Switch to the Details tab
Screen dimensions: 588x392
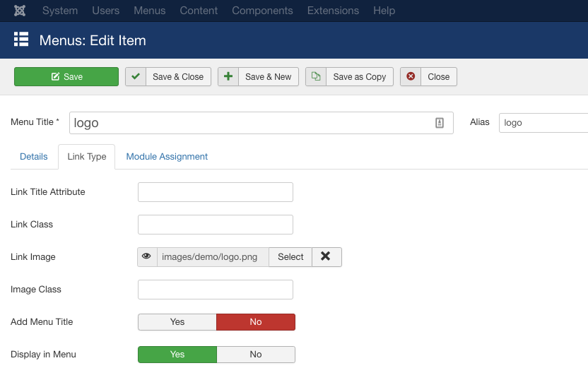(34, 157)
